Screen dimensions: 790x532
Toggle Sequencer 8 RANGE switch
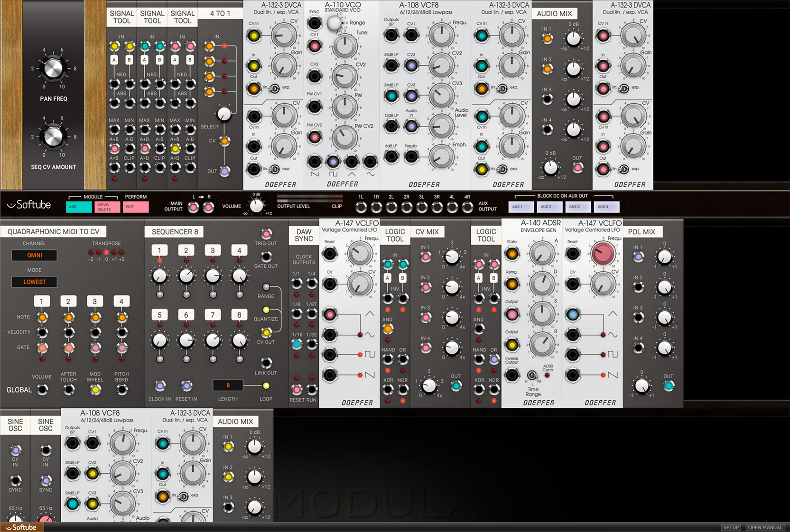pyautogui.click(x=266, y=287)
